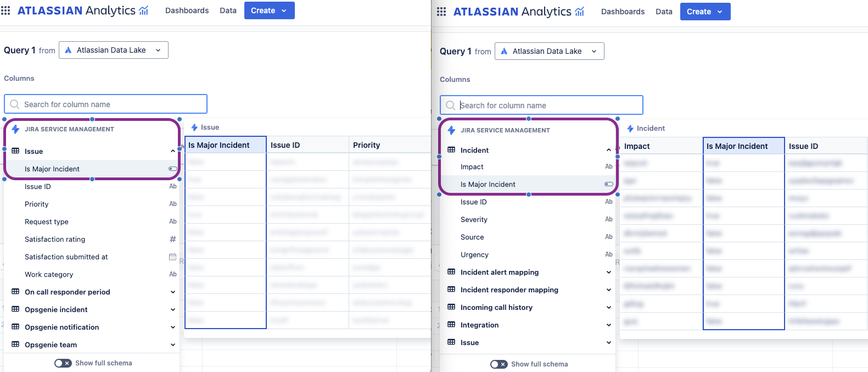
Task: Click Create button in left window
Action: click(x=270, y=10)
